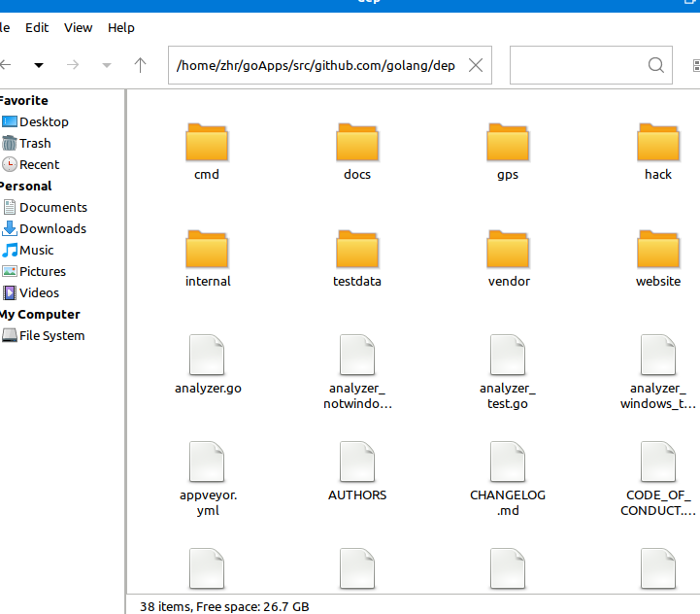
Task: Open the docs folder
Action: tap(357, 142)
